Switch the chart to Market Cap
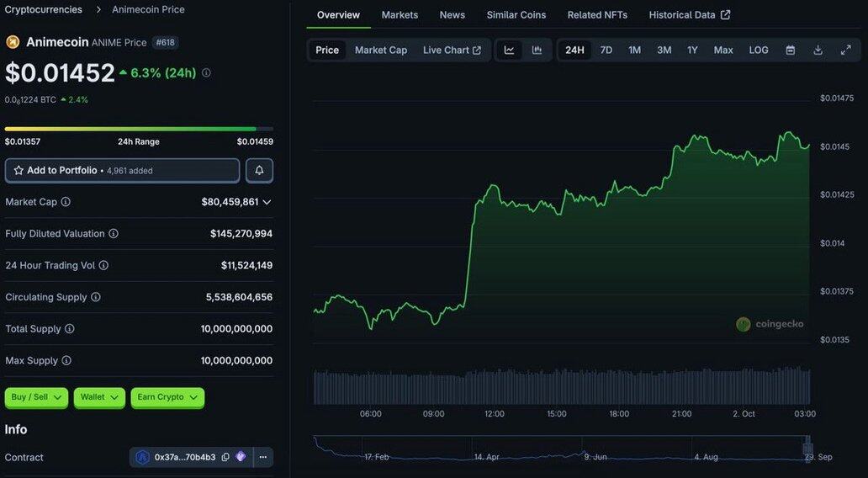Image resolution: width=868 pixels, height=478 pixels. [x=380, y=50]
